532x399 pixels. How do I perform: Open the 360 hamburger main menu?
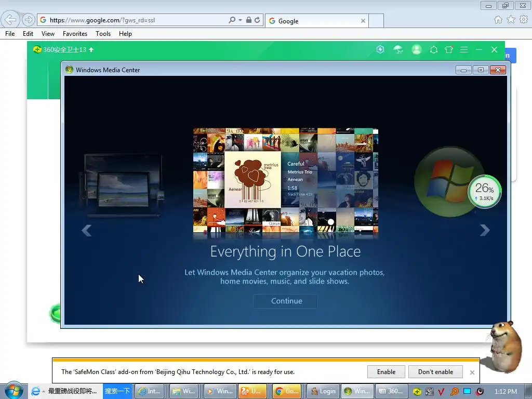[464, 50]
